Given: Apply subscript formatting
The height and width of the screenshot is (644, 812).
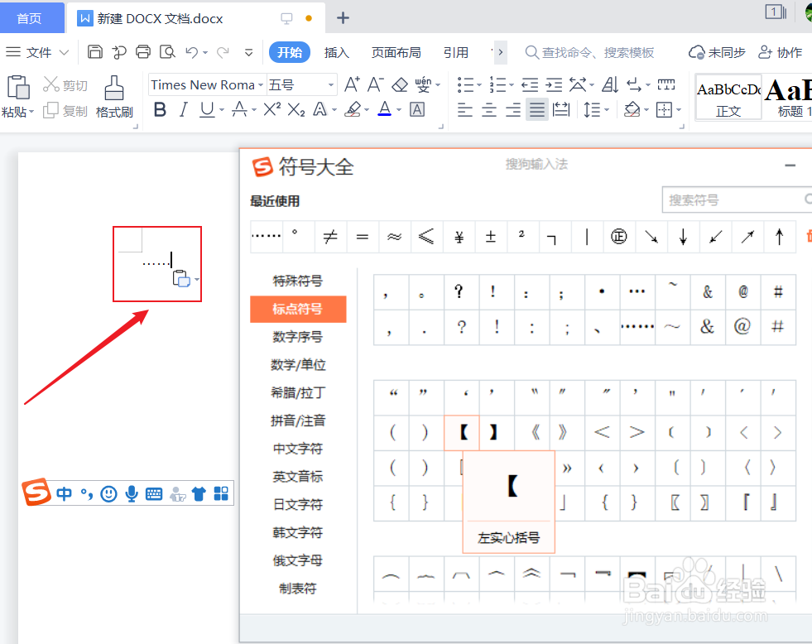Looking at the screenshot, I should coord(294,108).
